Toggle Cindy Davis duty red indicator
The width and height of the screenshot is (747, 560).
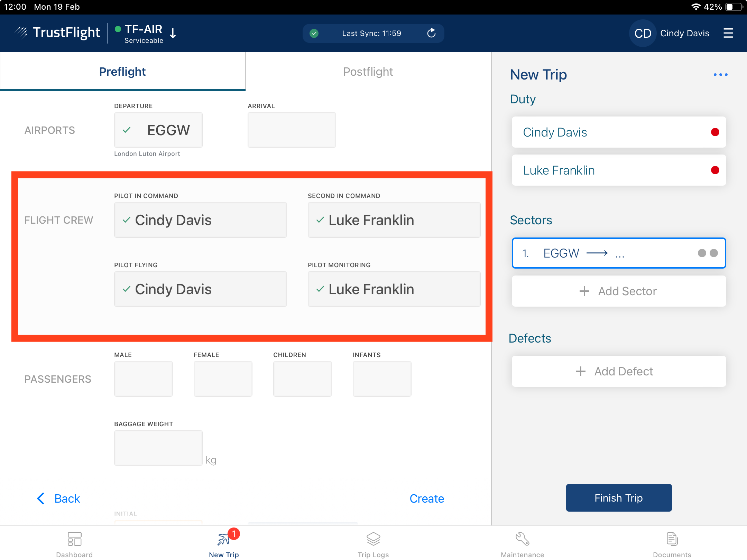[x=715, y=132]
